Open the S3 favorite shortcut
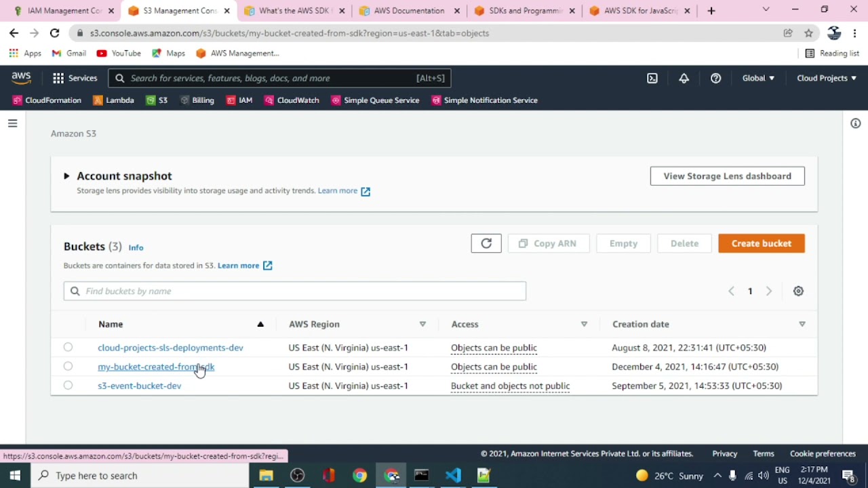This screenshot has width=868, height=488. (x=157, y=100)
